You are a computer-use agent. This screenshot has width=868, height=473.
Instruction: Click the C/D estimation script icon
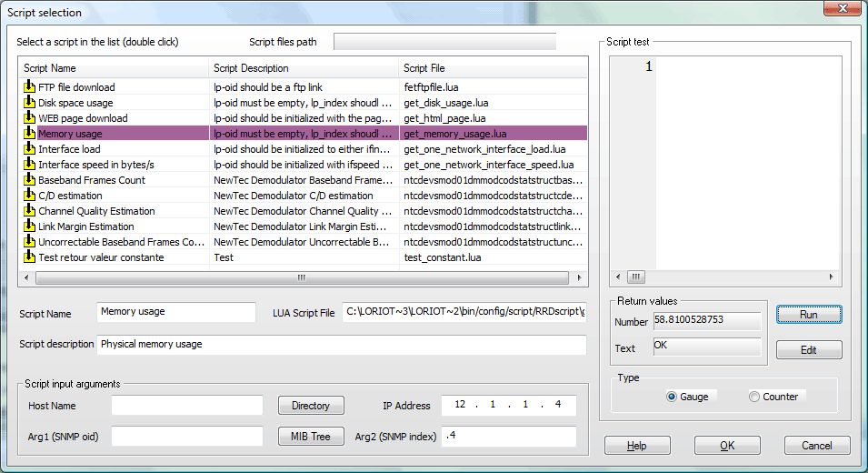tap(29, 195)
